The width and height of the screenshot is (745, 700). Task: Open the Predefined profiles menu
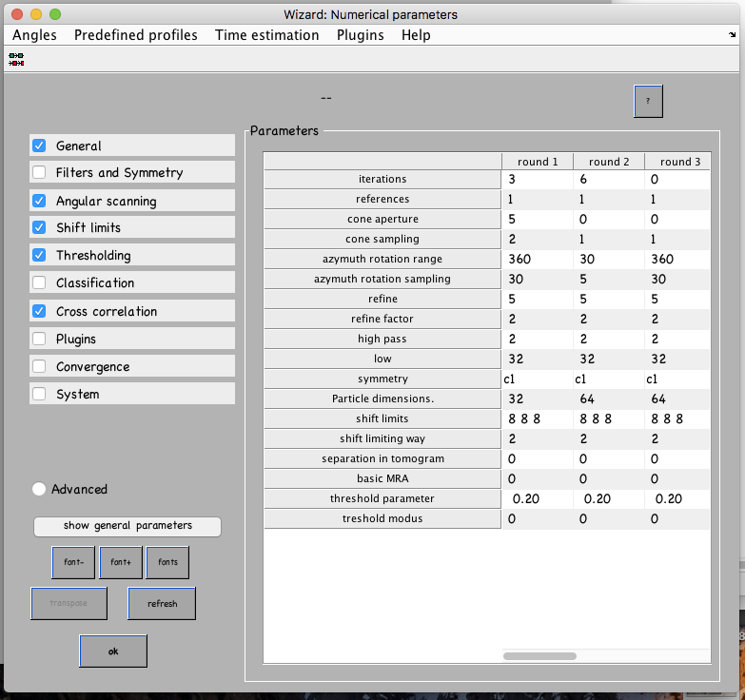pos(135,35)
